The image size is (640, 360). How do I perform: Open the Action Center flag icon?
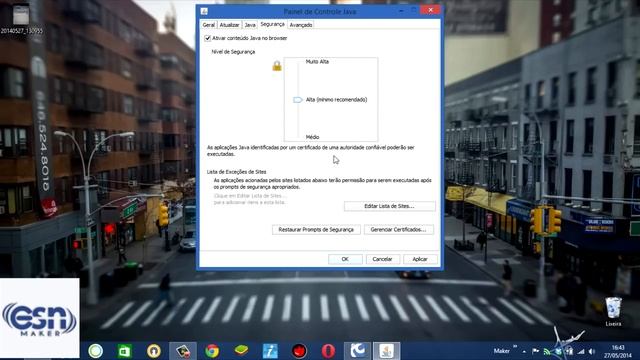click(x=536, y=351)
